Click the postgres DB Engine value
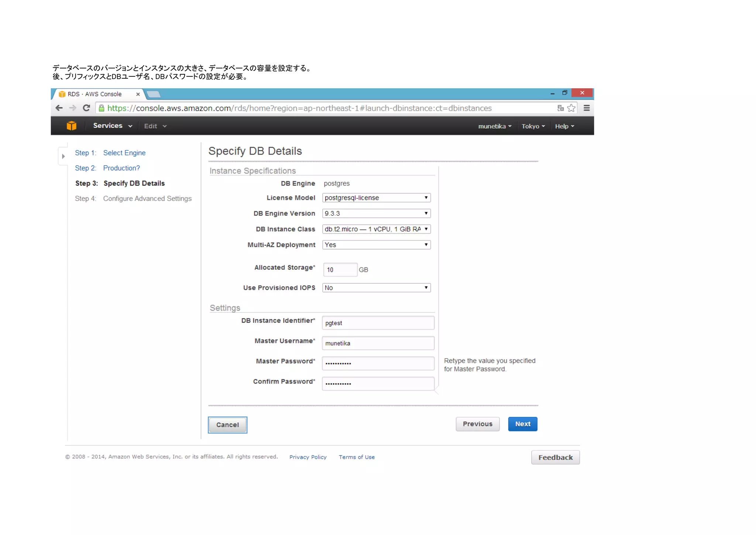 pos(337,184)
